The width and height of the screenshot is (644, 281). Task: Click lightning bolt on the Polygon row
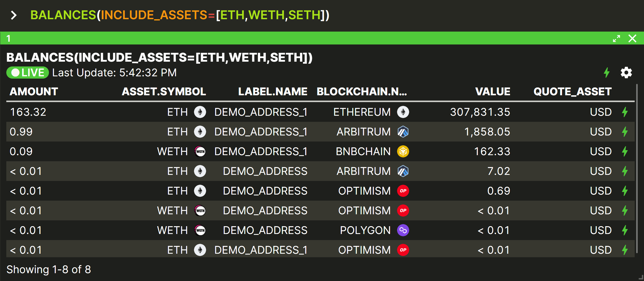click(x=625, y=230)
